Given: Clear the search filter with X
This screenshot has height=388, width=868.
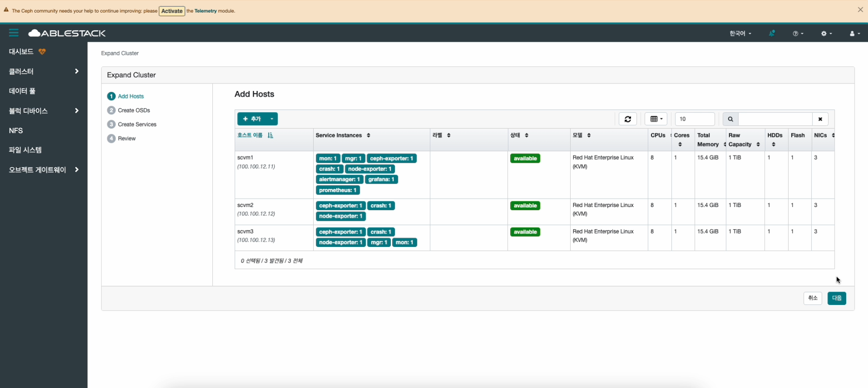Looking at the screenshot, I should pos(820,119).
